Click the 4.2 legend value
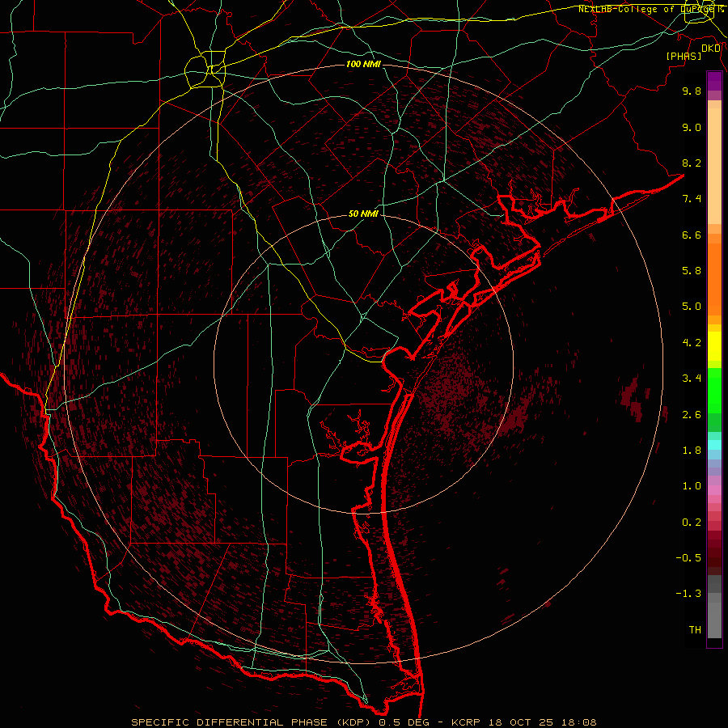 pyautogui.click(x=692, y=343)
